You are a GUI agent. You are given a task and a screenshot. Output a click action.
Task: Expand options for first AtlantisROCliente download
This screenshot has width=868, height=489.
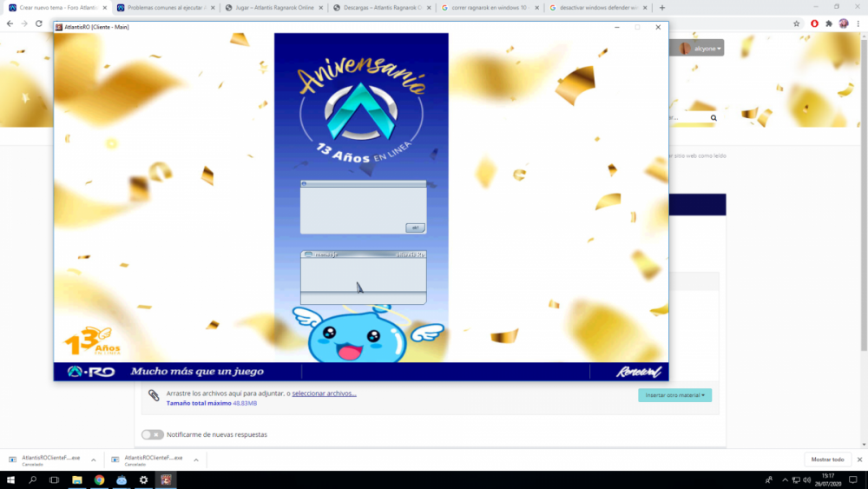[94, 459]
